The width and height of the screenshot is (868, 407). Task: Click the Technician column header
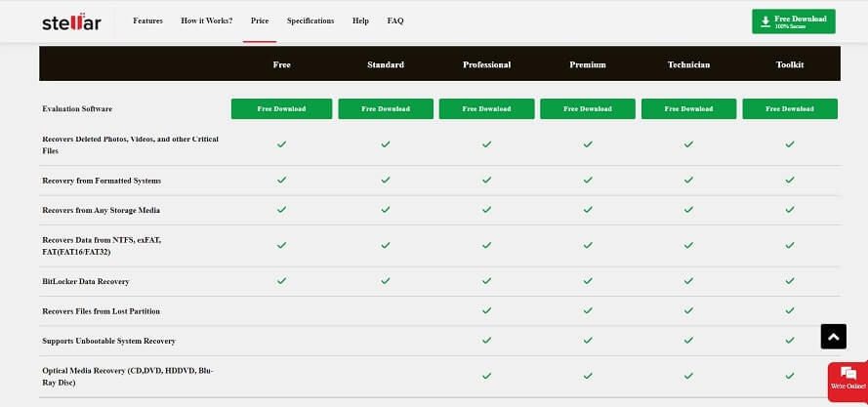pos(688,64)
